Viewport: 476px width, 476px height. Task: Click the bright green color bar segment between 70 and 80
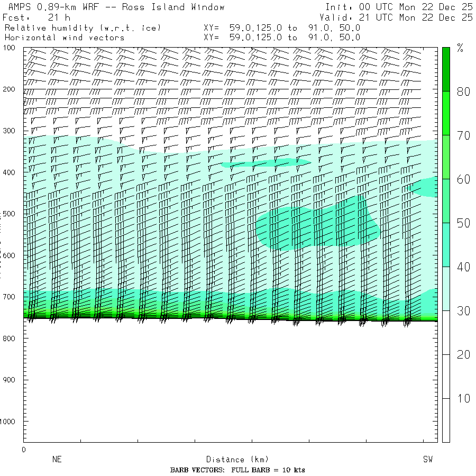(446, 113)
